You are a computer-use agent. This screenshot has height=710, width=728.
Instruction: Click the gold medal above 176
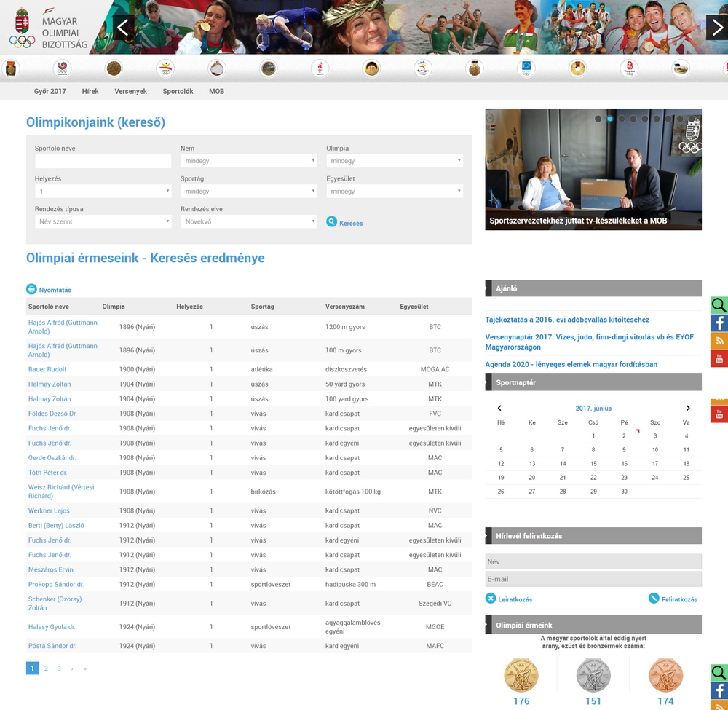pyautogui.click(x=521, y=675)
